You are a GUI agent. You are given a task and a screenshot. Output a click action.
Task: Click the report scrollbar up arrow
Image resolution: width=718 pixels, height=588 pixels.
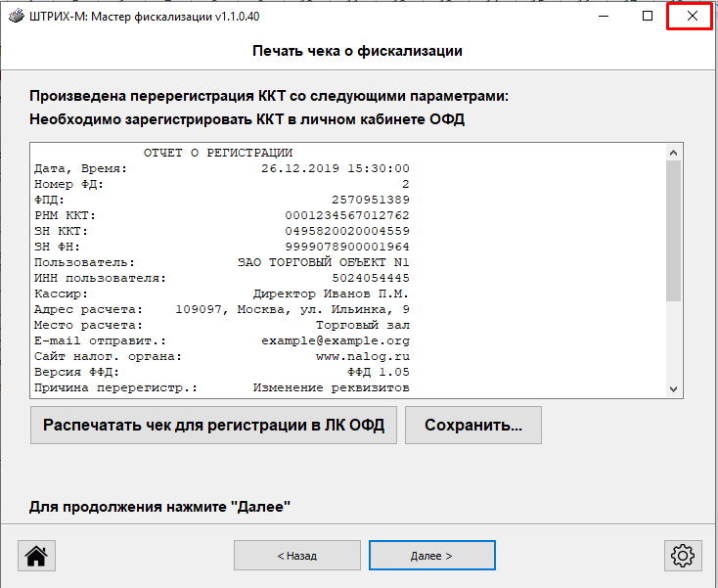[x=673, y=152]
